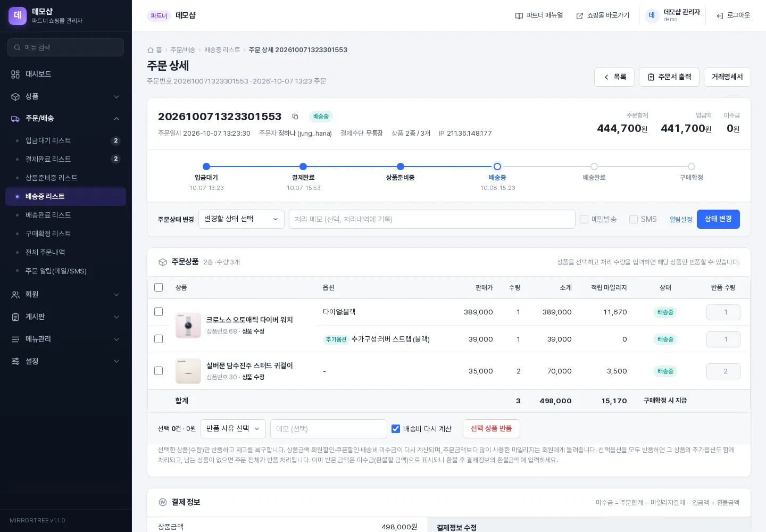Click the 처리 메모 input field
The width and height of the screenshot is (766, 532).
432,219
